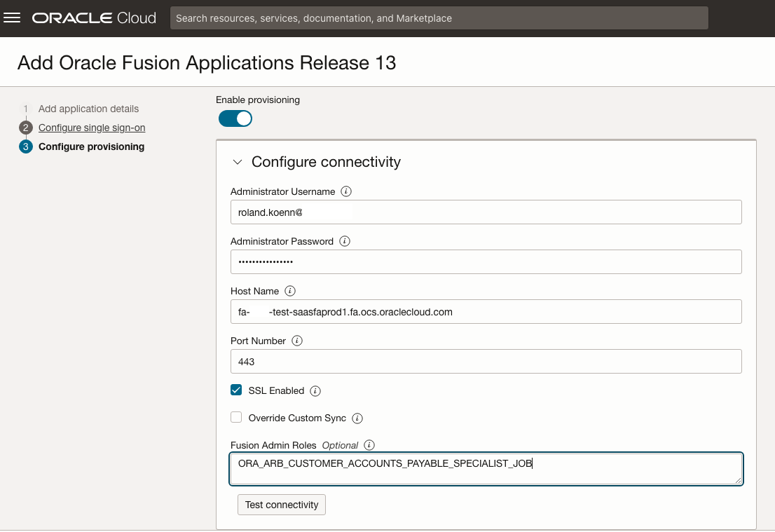The height and width of the screenshot is (532, 775).
Task: Click info icon beside SSL Enabled
Action: coord(315,390)
